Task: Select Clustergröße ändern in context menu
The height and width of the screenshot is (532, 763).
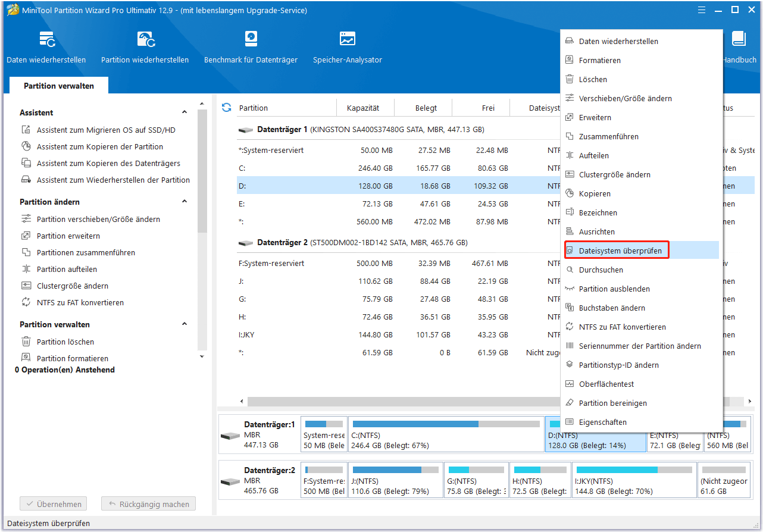Action: 642,174
